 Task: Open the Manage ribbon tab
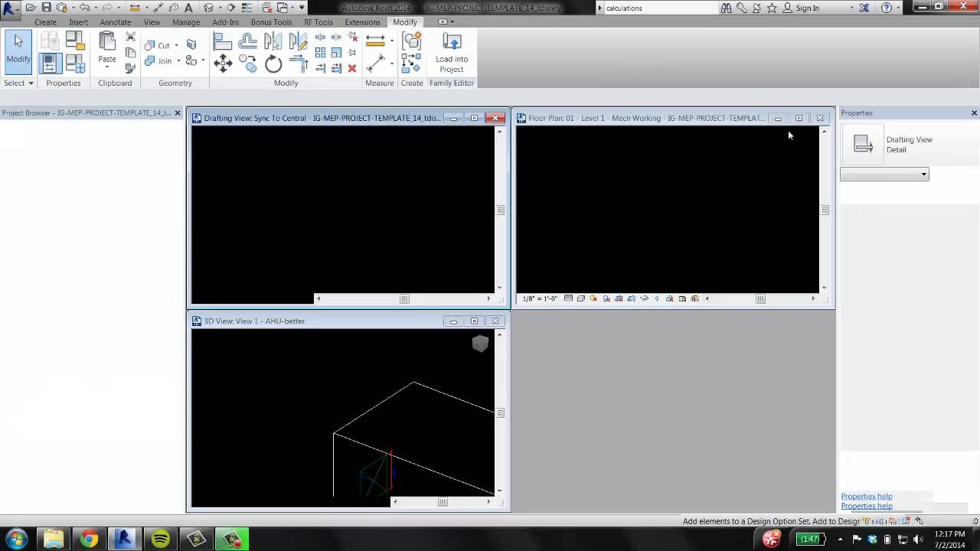pyautogui.click(x=186, y=22)
